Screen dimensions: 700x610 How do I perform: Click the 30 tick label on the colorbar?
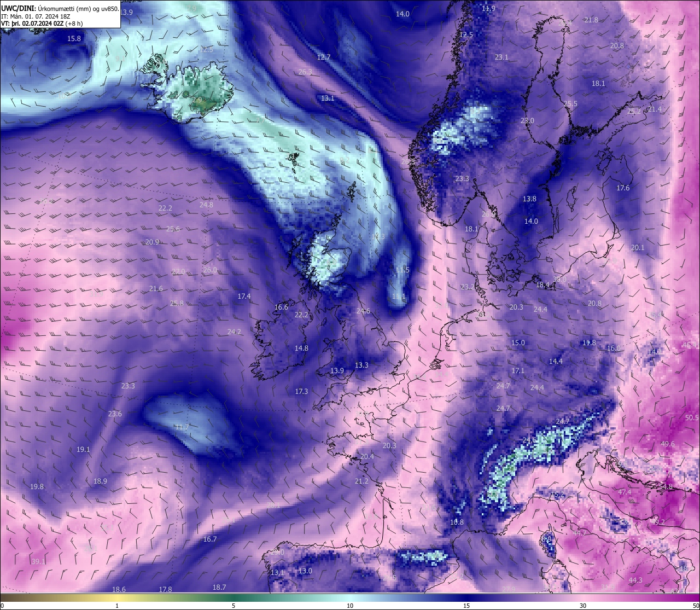coord(583,606)
